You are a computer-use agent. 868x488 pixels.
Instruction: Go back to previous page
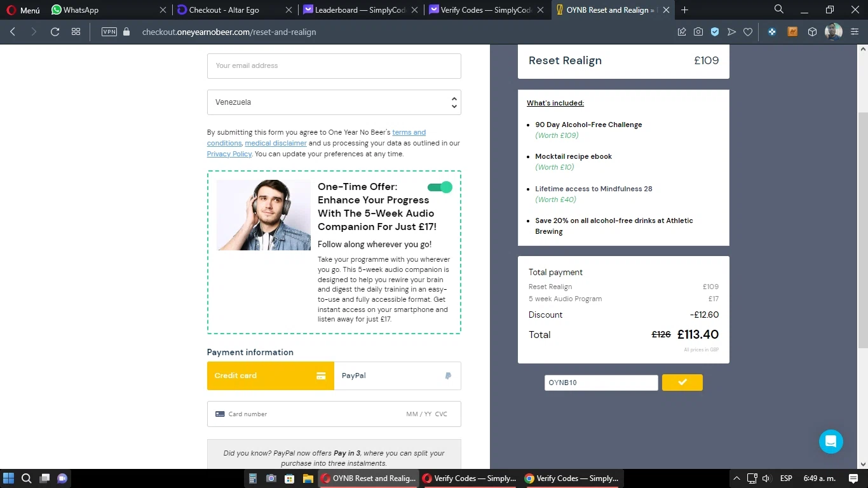coord(13,32)
